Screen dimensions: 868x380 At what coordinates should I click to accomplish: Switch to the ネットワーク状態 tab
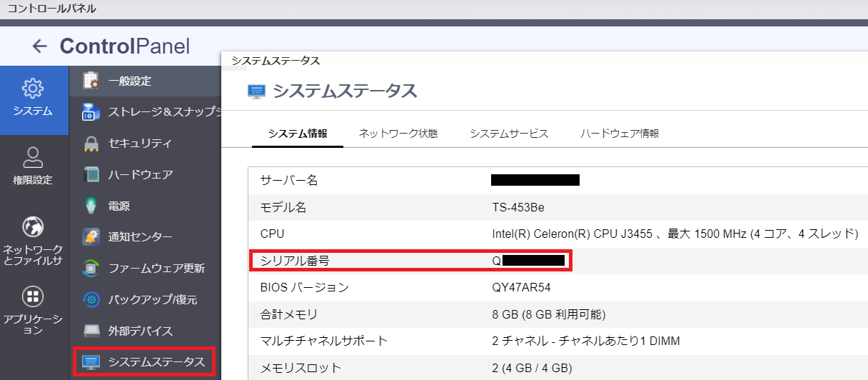[398, 134]
